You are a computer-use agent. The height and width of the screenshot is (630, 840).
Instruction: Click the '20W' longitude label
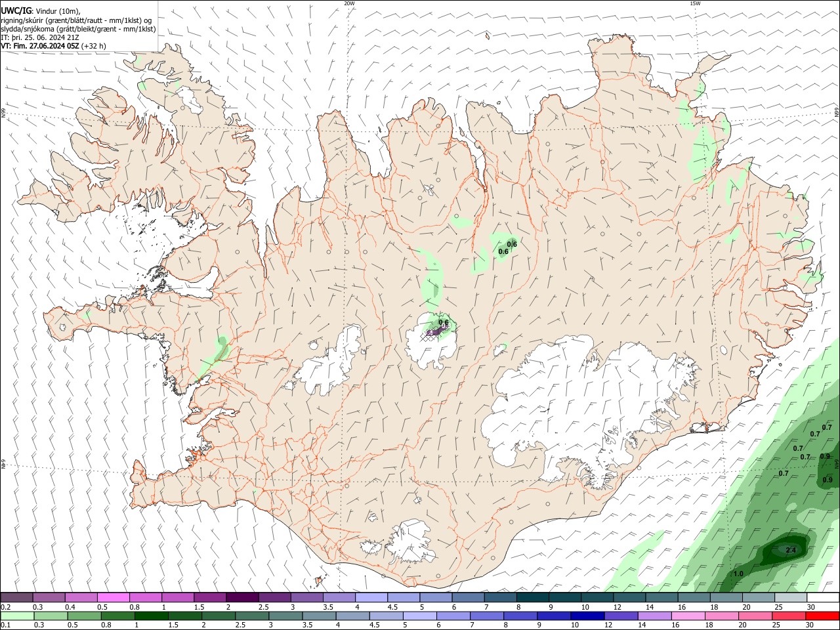tap(349, 3)
